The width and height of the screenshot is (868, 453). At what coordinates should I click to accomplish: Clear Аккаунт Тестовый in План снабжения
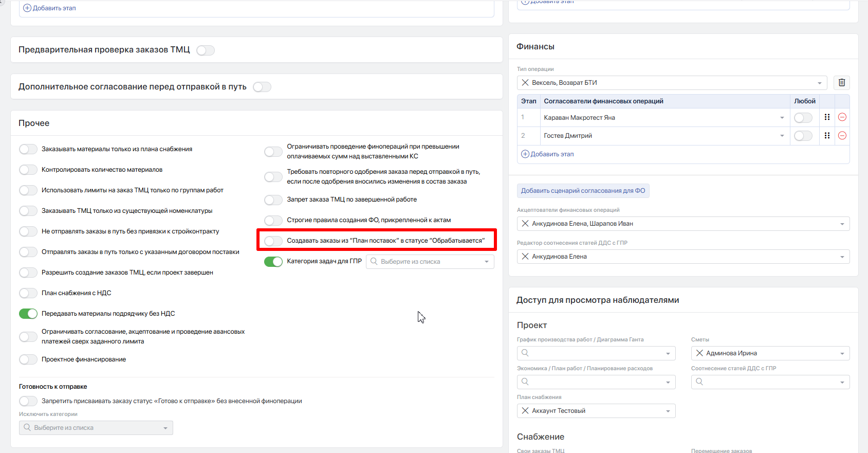click(x=525, y=411)
